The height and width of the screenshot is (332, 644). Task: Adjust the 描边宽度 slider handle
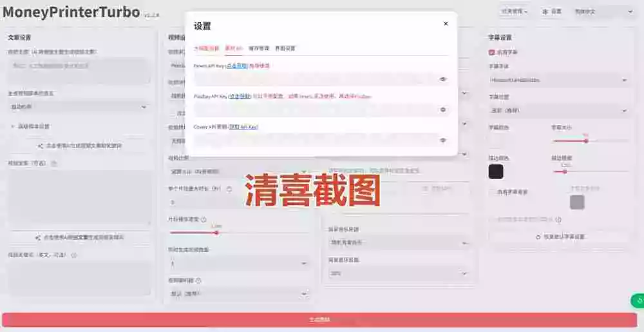(565, 171)
